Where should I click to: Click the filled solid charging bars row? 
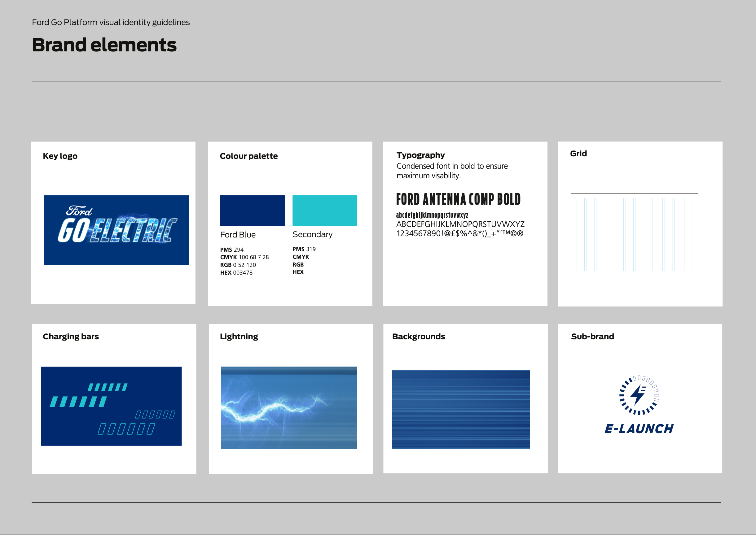[x=78, y=402]
